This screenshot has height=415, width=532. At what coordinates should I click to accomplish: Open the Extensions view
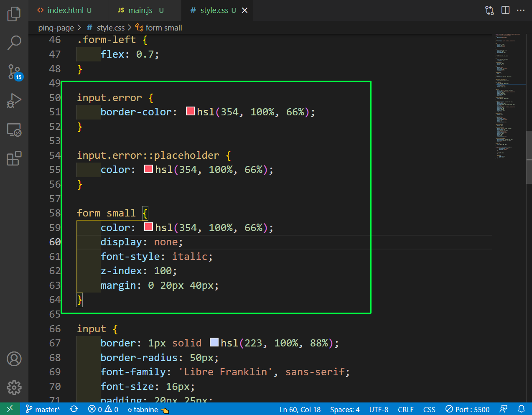(x=14, y=158)
